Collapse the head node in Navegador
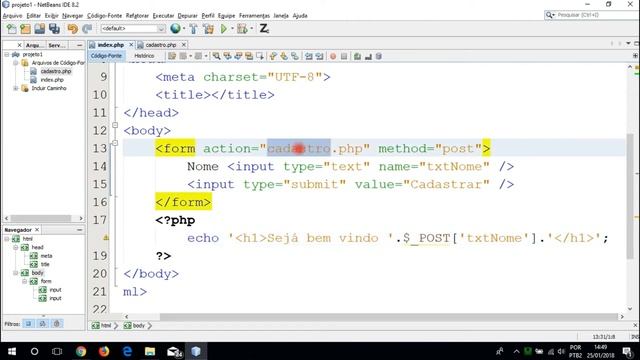This screenshot has width=640, height=360. pos(16,247)
